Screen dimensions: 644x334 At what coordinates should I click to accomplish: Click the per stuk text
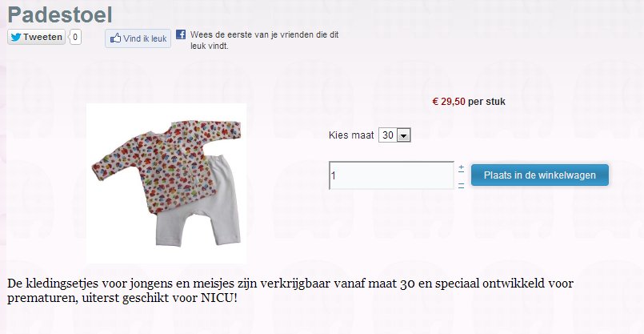[x=486, y=102]
